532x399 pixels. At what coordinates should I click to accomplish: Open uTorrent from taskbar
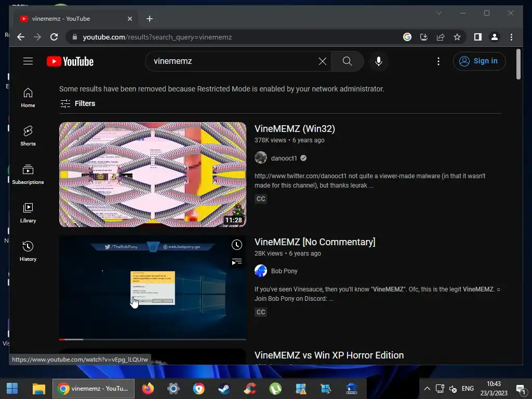275,389
